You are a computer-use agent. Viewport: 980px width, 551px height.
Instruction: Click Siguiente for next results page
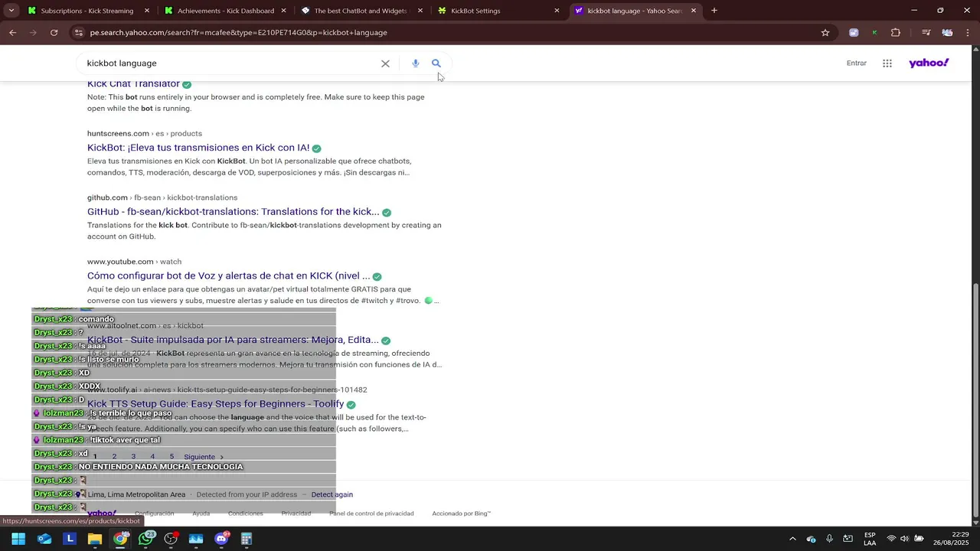coord(204,457)
